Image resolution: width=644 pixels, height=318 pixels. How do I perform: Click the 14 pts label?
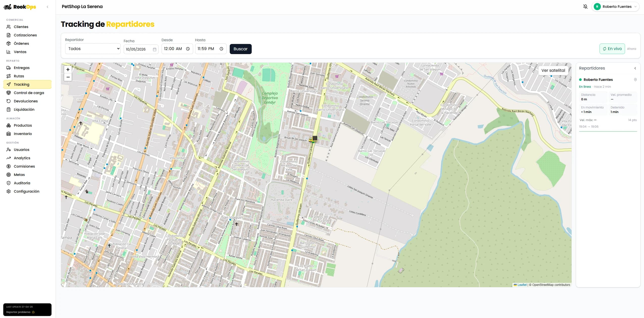[x=632, y=120]
